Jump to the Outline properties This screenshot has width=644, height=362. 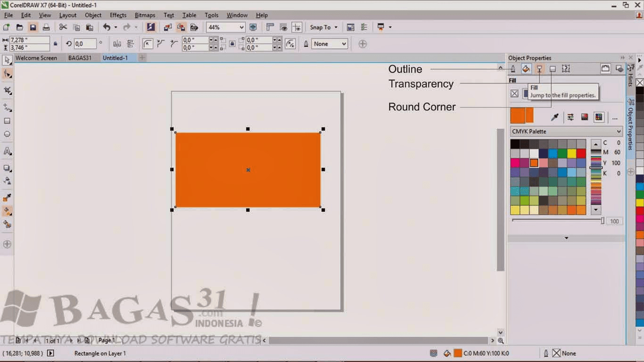click(513, 69)
